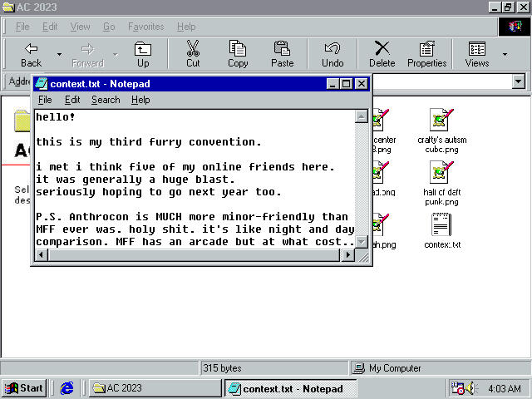Expand the Back button history arrow
This screenshot has width=532, height=399.
coord(59,55)
